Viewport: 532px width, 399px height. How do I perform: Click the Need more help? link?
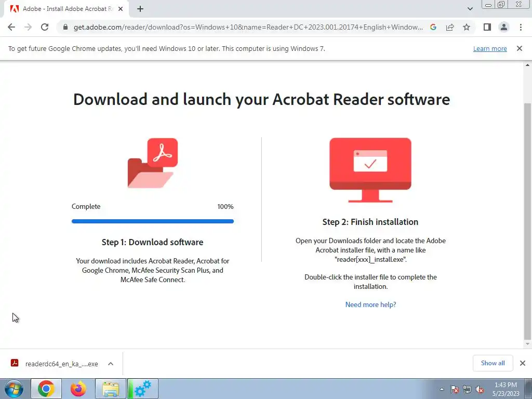tap(370, 304)
